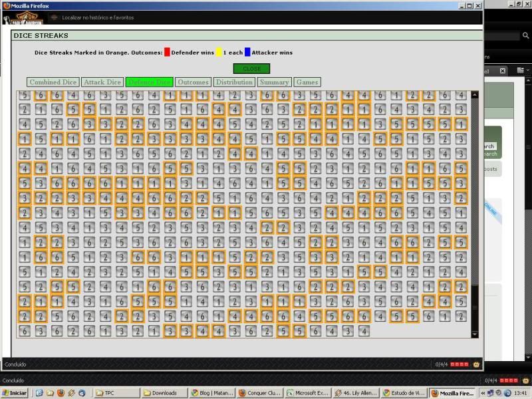
Task: Switch to Blog | Matan... taskbar window
Action: pyautogui.click(x=212, y=393)
